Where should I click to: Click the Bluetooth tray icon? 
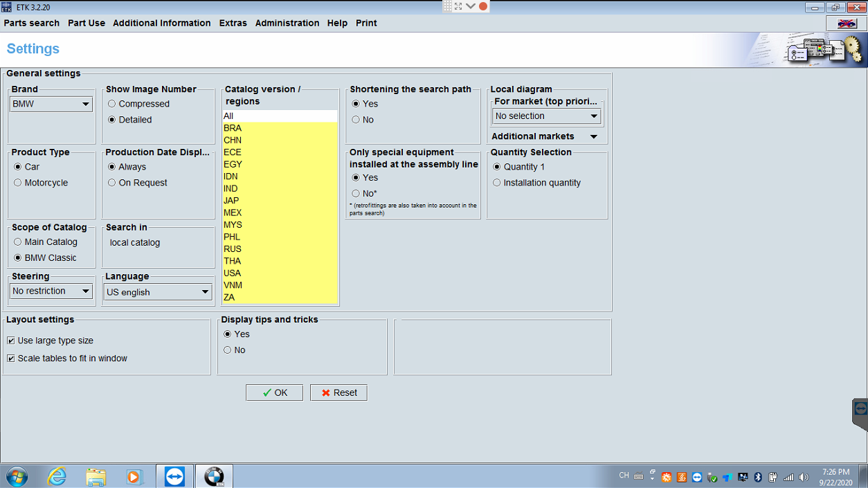point(758,477)
